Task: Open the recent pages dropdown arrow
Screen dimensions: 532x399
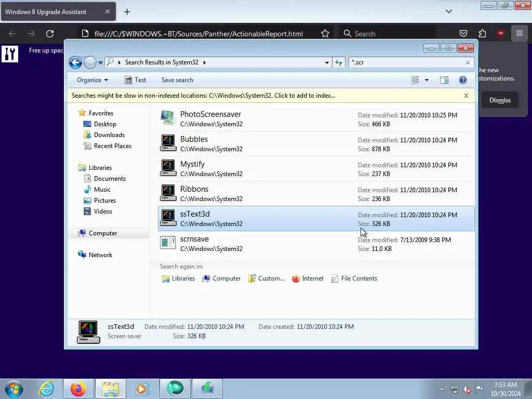Action: [x=100, y=63]
